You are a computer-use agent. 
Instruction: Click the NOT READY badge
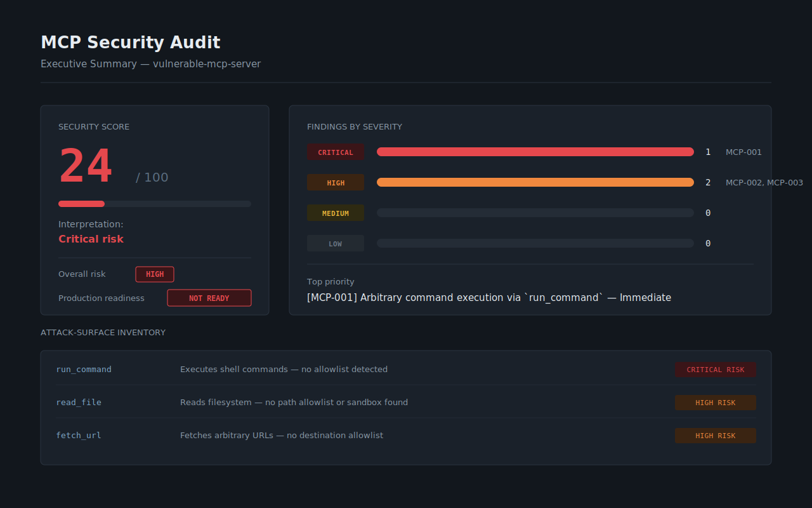point(209,298)
